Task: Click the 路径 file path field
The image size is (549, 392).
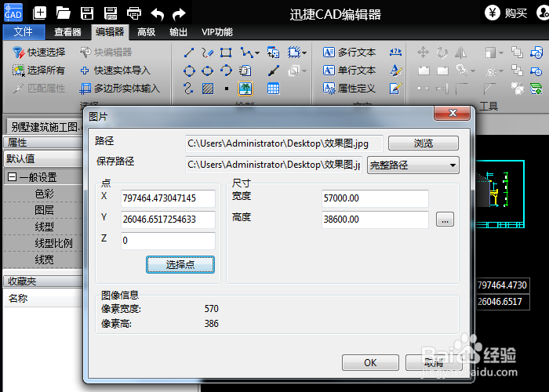Action: click(284, 143)
